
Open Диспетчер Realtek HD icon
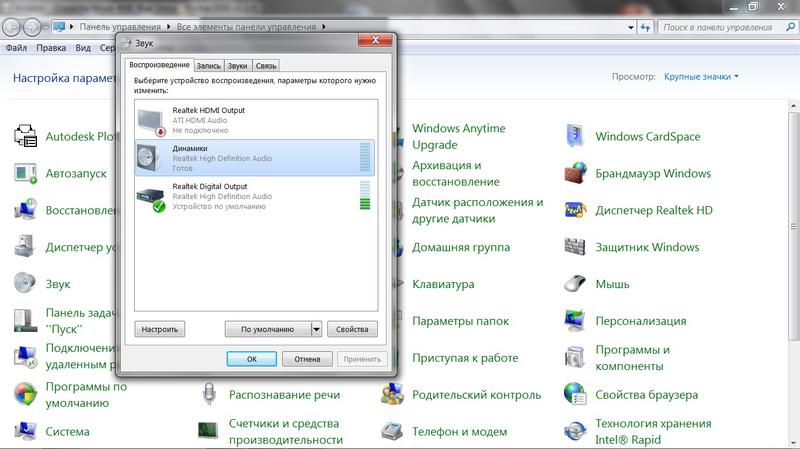[575, 210]
